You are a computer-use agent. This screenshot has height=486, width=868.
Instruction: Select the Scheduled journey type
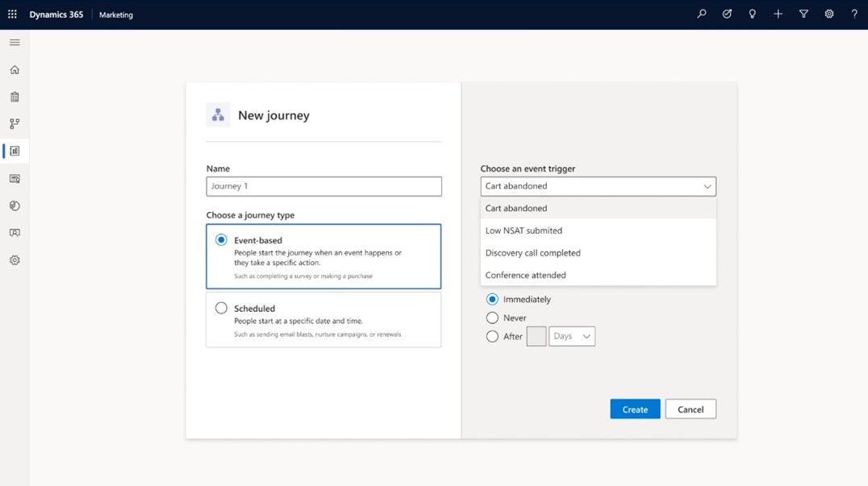tap(221, 308)
